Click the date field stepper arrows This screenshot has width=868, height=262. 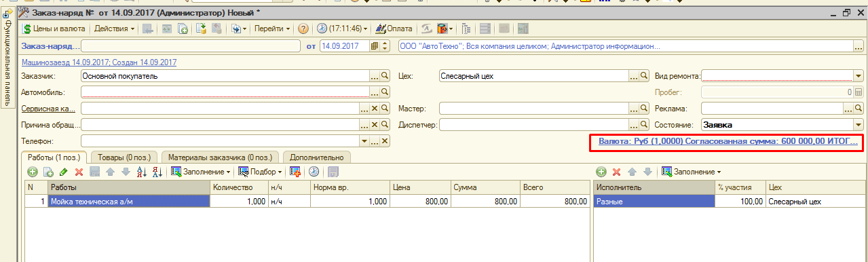(385, 46)
